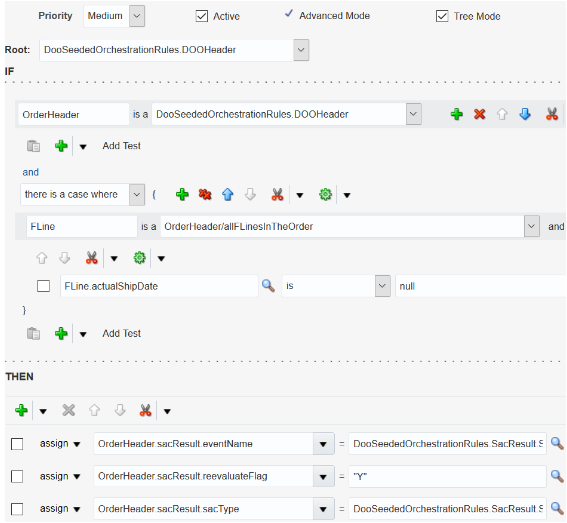
Task: Toggle Advanced Mode checkmark
Action: (289, 14)
